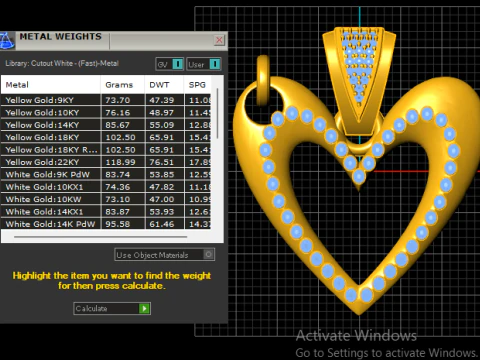This screenshot has height=360, width=480.
Task: Select the White Gold:14KX1 row
Action: tap(106, 212)
